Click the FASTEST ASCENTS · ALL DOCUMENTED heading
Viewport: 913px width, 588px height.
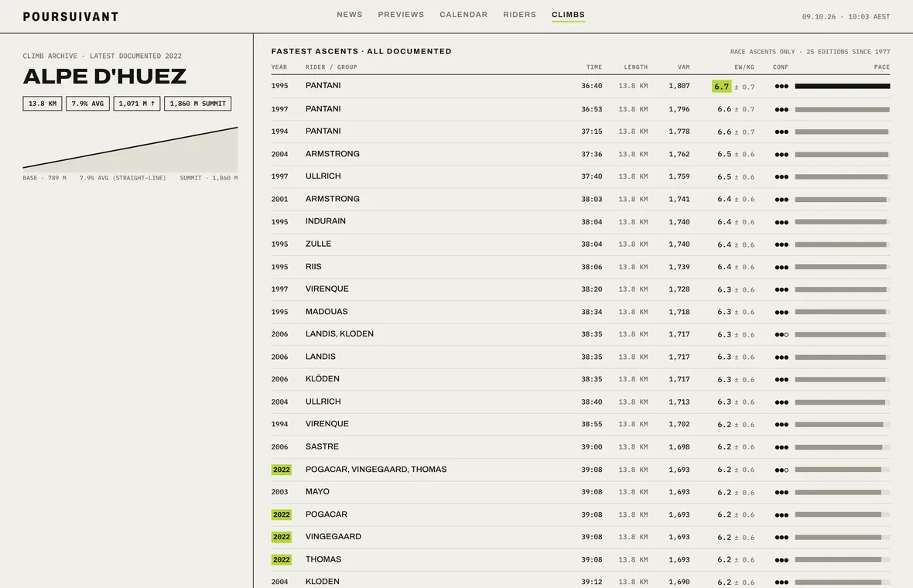(361, 51)
